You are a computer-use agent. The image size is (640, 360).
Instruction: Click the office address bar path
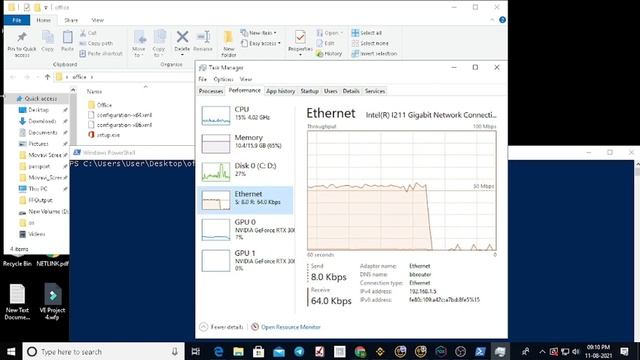pyautogui.click(x=79, y=77)
